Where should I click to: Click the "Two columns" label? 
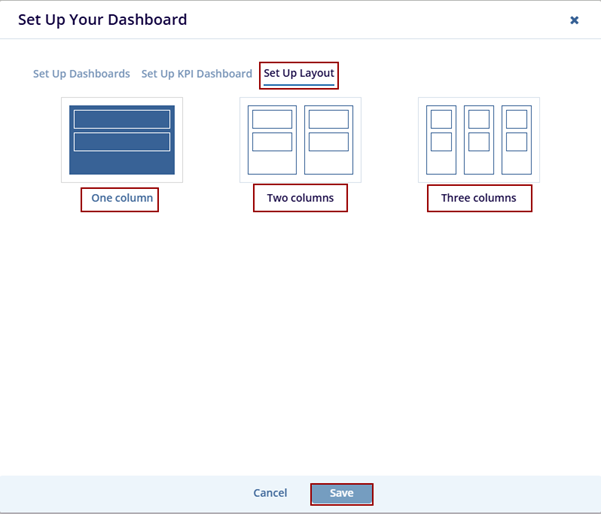300,198
